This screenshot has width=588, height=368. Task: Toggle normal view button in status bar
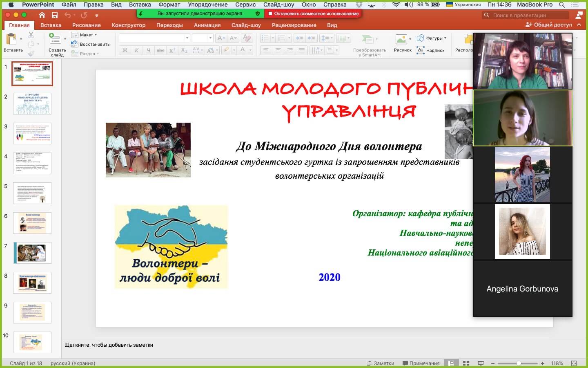(451, 363)
